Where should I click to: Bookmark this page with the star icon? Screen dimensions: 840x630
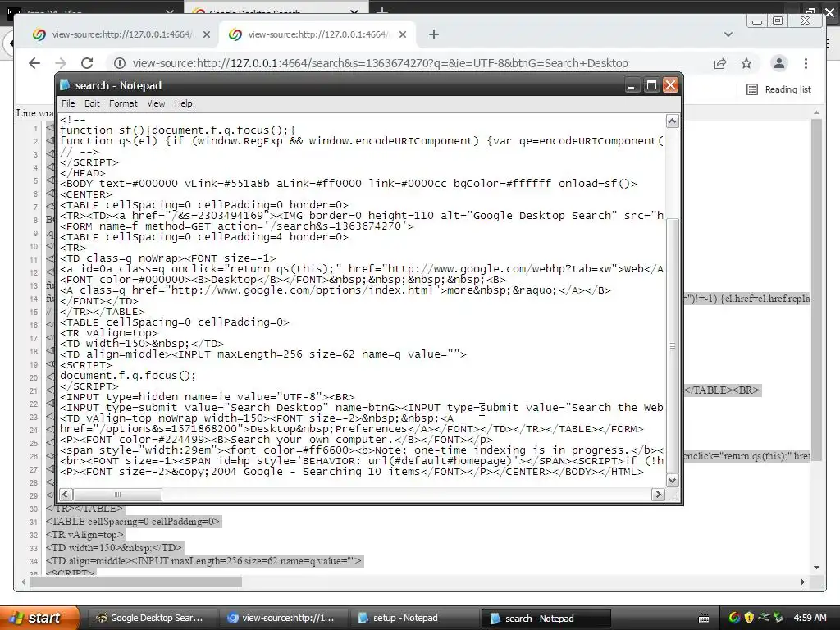coord(746,63)
